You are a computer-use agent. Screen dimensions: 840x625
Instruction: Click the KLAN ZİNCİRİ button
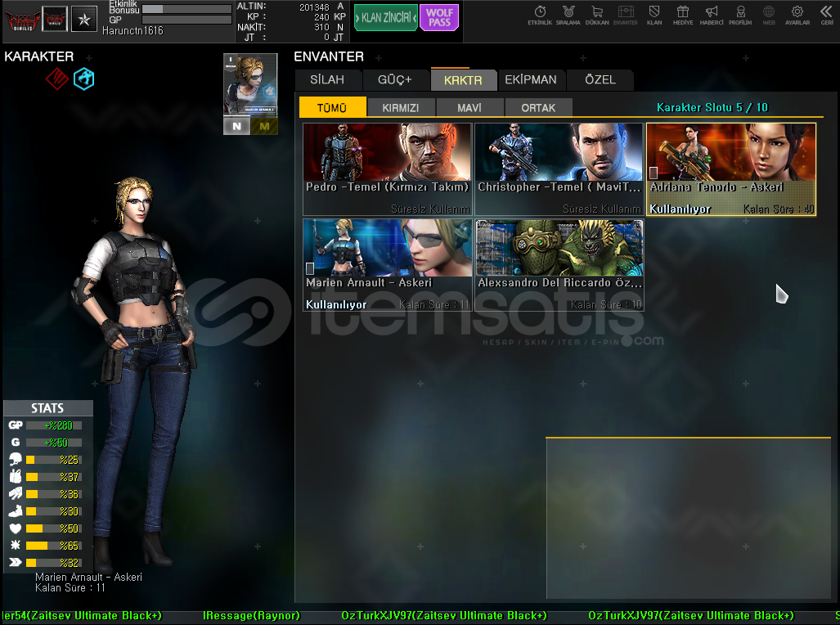386,18
